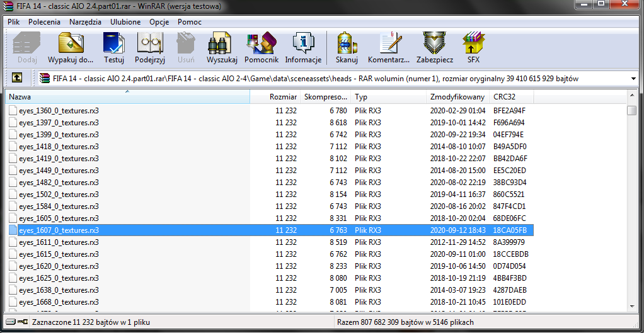Viewport: 644px width, 333px height.
Task: Open the Podejrzyj viewer icon
Action: (150, 43)
